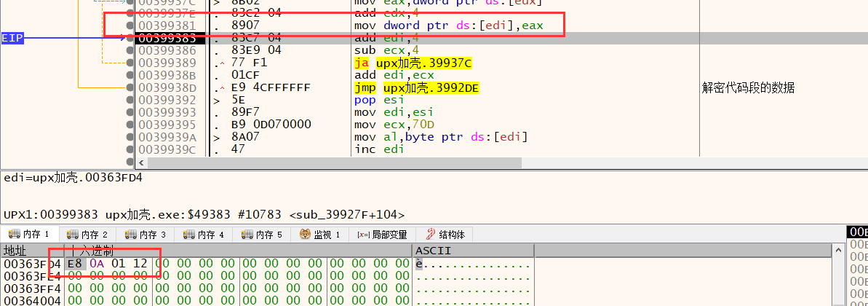This screenshot has height=306, width=868.
Task: Select dump row address 00363FF4
Action: point(33,289)
